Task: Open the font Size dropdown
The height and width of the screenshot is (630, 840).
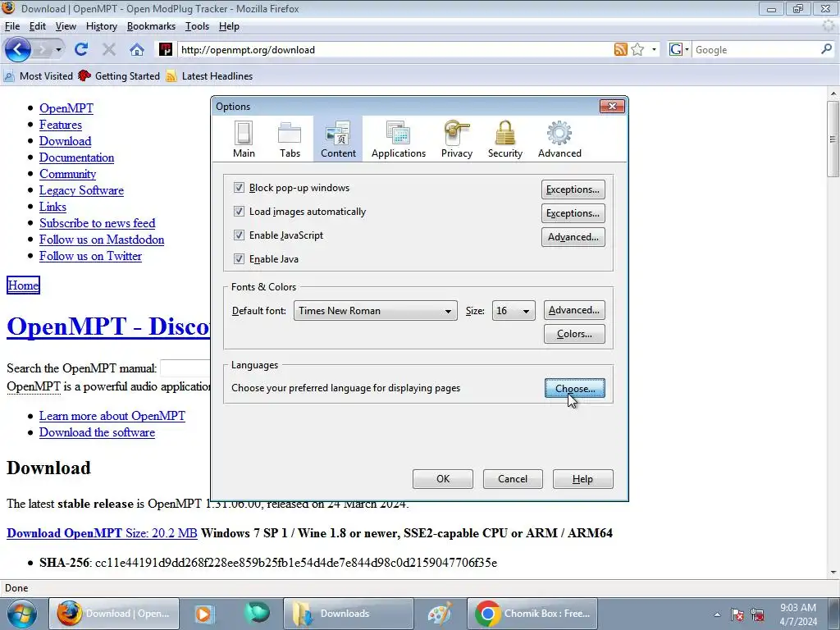Action: coord(514,311)
